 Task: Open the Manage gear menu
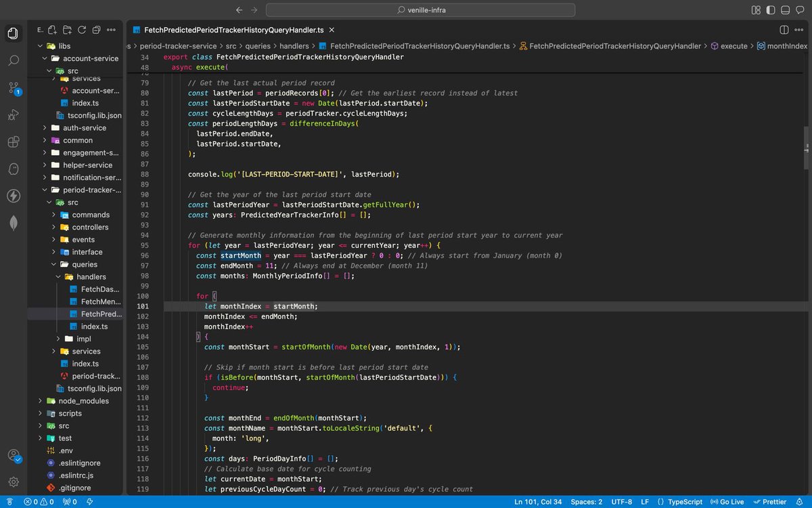13,482
